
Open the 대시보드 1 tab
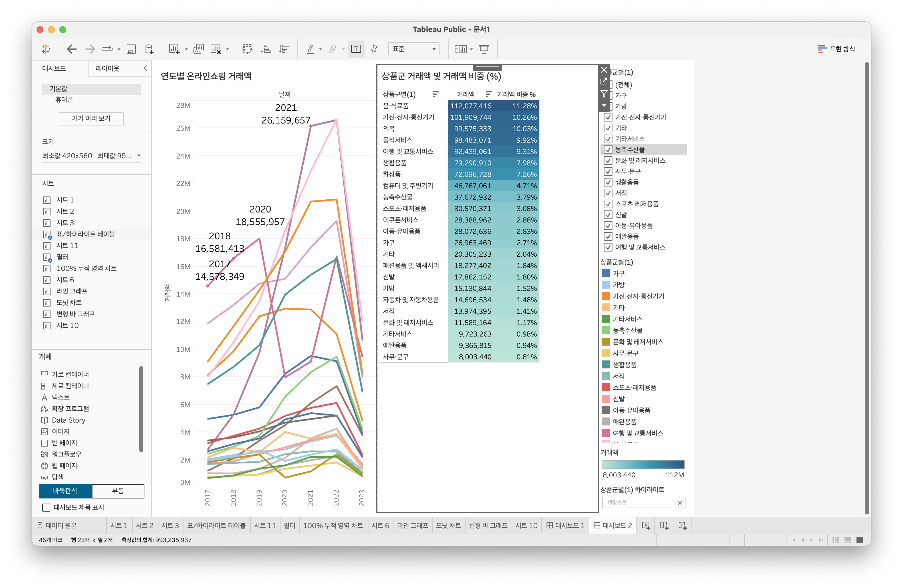tap(565, 526)
